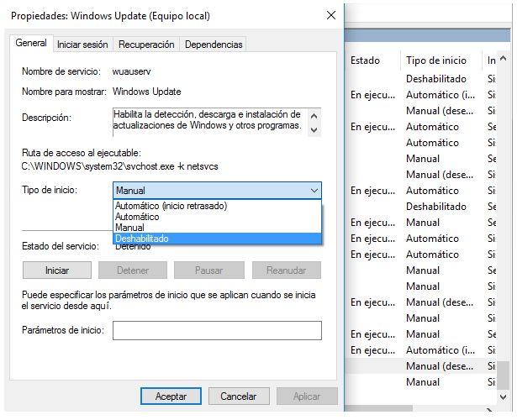This screenshot has height=420, width=517.
Task: Switch to the Recuperación tab
Action: point(146,45)
